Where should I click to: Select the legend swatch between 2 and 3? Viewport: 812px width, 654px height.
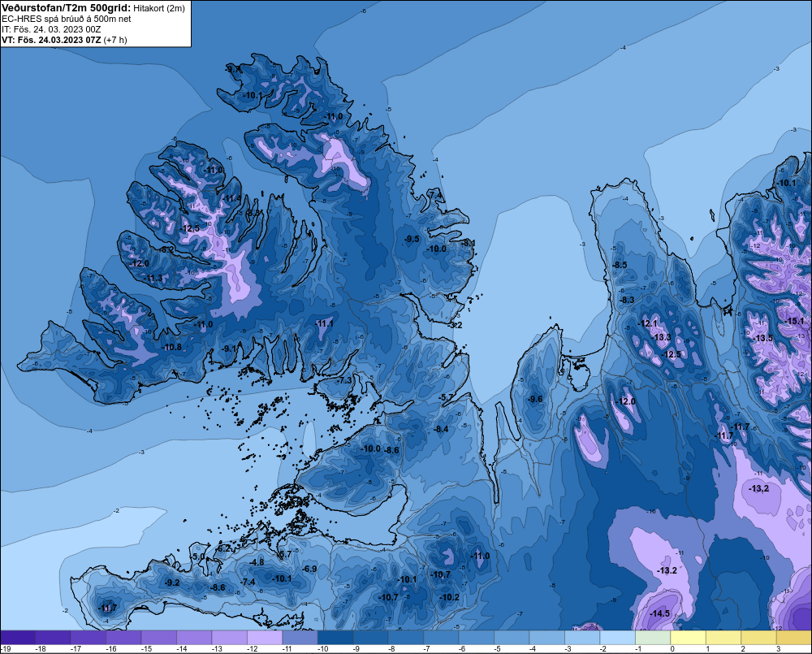[758, 637]
